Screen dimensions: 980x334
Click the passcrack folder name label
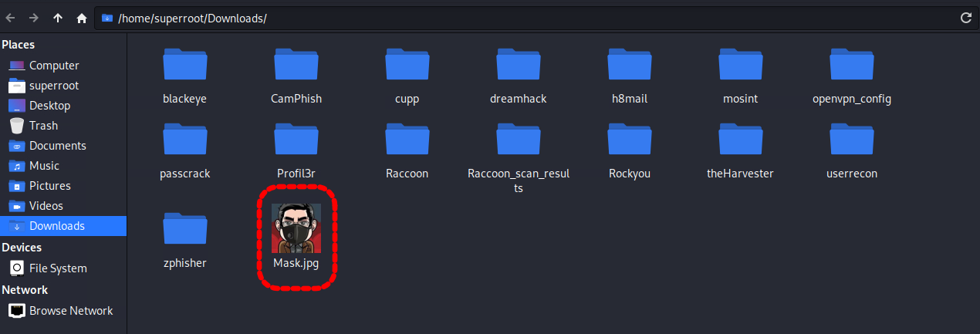click(x=185, y=174)
